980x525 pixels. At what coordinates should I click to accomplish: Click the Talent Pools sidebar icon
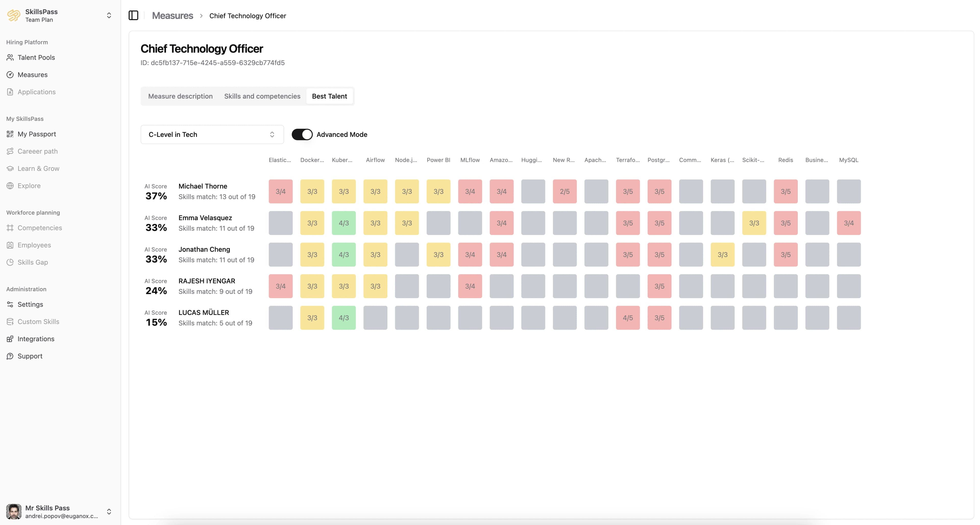10,57
